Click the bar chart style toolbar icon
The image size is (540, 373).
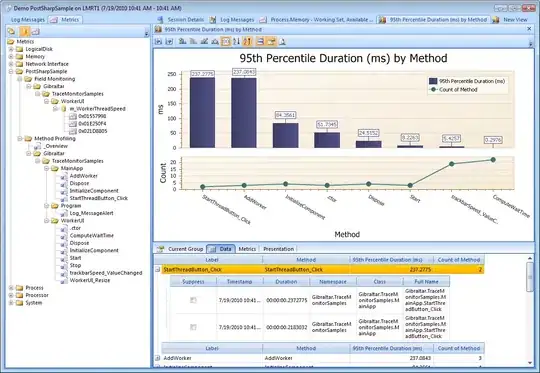click(183, 42)
